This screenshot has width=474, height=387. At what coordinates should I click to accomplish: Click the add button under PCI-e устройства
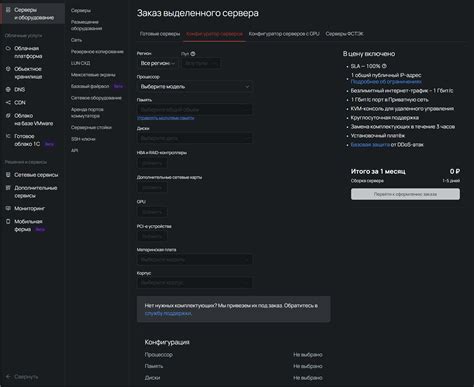click(x=152, y=236)
